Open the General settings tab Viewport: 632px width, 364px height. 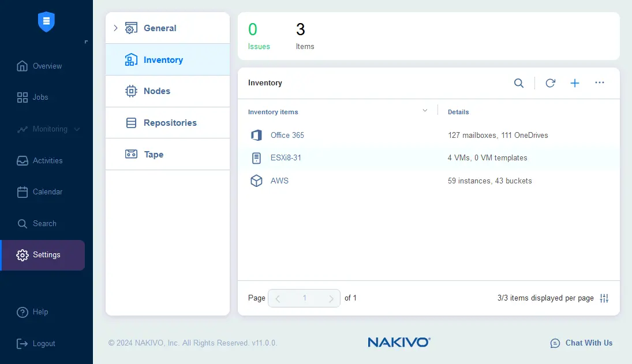pos(168,28)
